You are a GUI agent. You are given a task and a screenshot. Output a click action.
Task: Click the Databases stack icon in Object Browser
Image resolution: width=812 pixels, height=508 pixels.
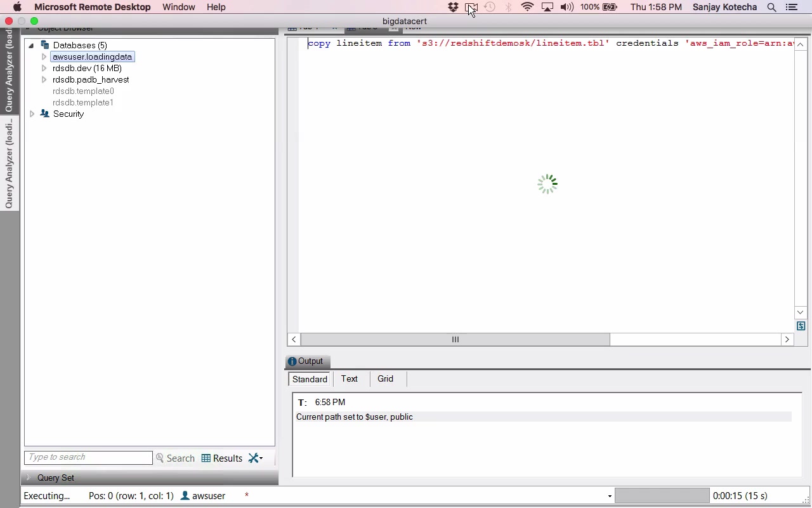point(45,45)
